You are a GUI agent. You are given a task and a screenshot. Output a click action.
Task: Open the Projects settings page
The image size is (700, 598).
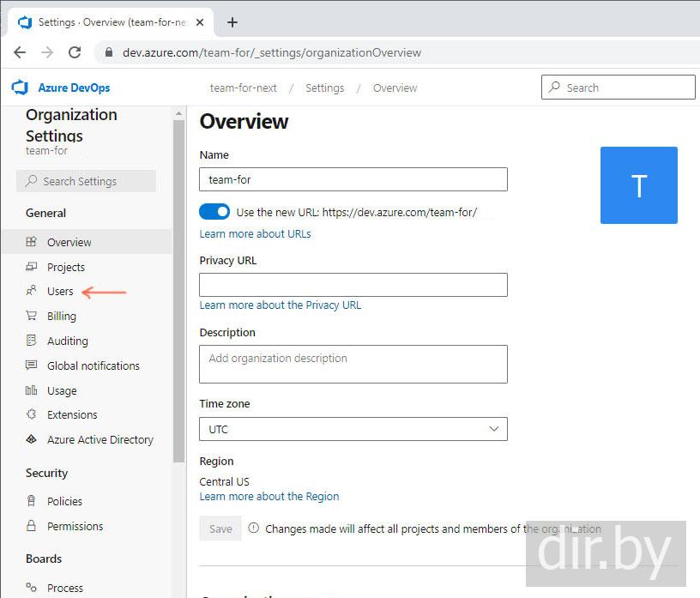[65, 267]
